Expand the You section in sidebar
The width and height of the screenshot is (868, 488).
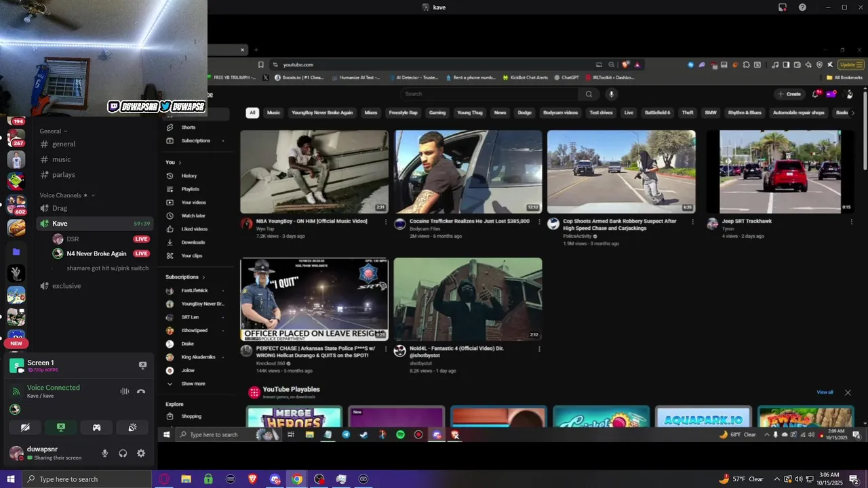[x=174, y=163]
